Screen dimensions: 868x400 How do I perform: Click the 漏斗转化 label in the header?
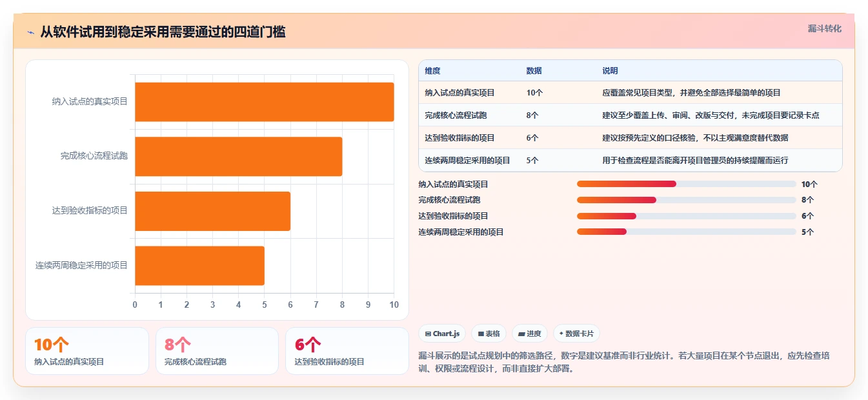825,28
